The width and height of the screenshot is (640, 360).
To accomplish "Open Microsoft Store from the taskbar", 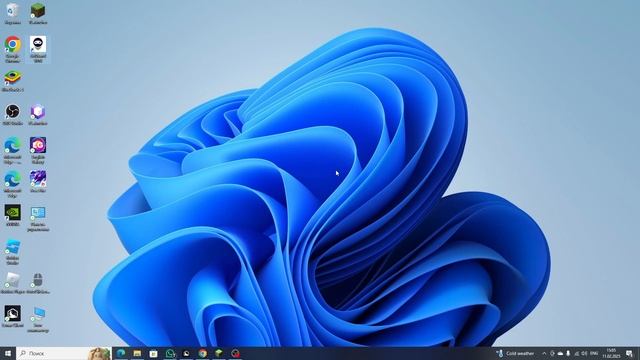I will (153, 353).
